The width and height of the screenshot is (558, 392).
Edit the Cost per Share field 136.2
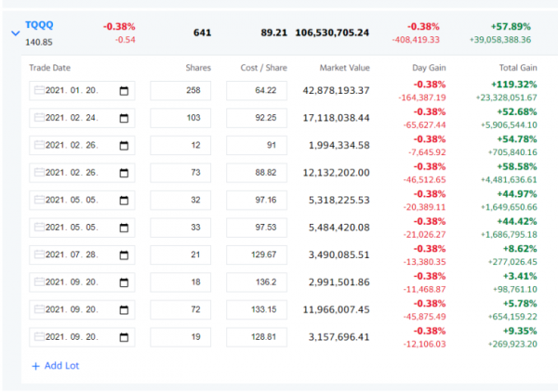click(257, 282)
